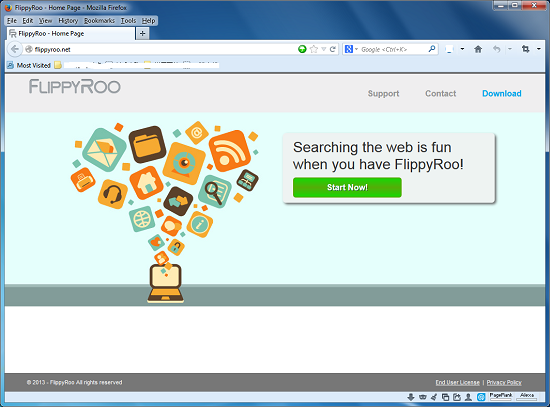Go to the Home page icon
The height and width of the screenshot is (407, 550).
click(x=478, y=49)
